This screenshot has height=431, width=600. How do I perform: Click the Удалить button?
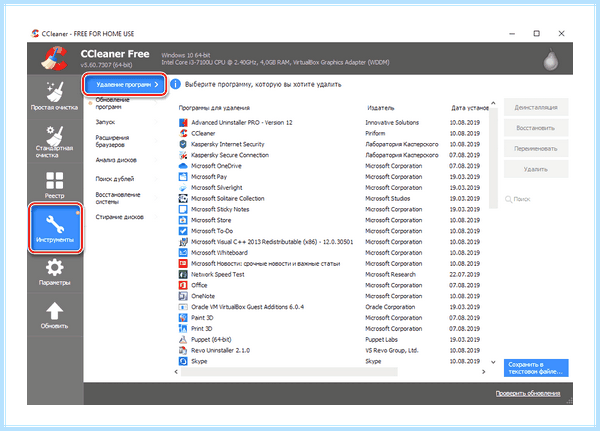pyautogui.click(x=536, y=169)
